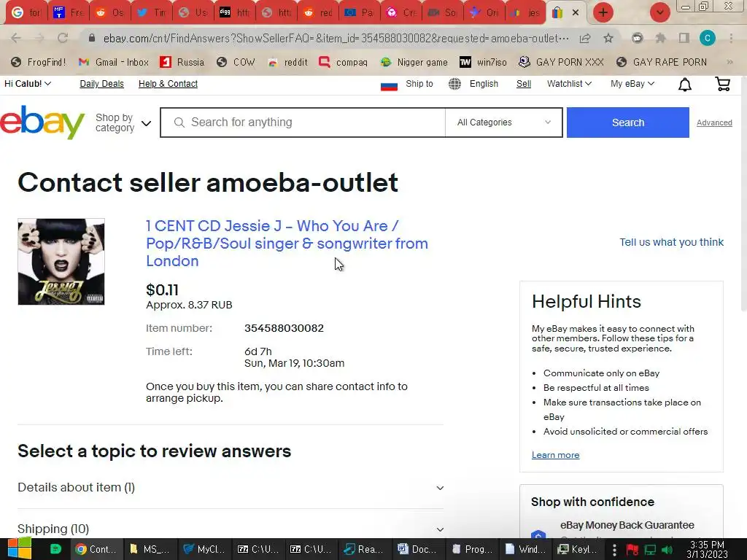747x560 pixels.
Task: Click the volume icon in system tray
Action: coord(667,550)
